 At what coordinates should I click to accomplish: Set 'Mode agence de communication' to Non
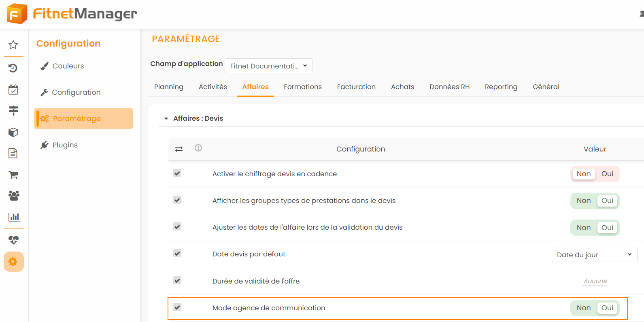click(x=583, y=308)
